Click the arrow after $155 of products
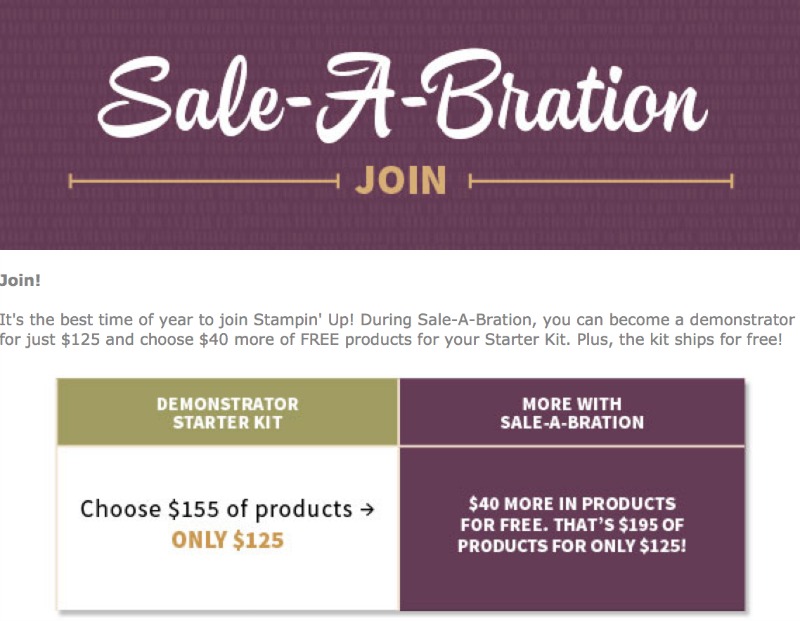This screenshot has width=800, height=621. [367, 509]
